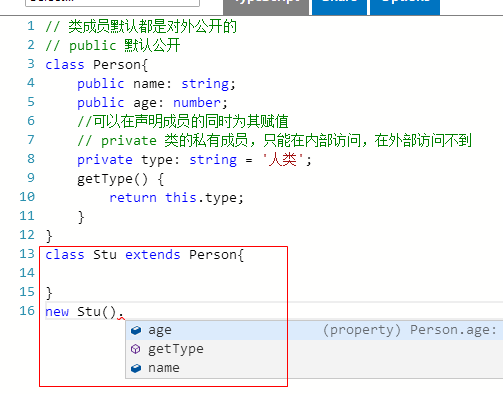Click the property icon beside name suggestion

[x=136, y=368]
